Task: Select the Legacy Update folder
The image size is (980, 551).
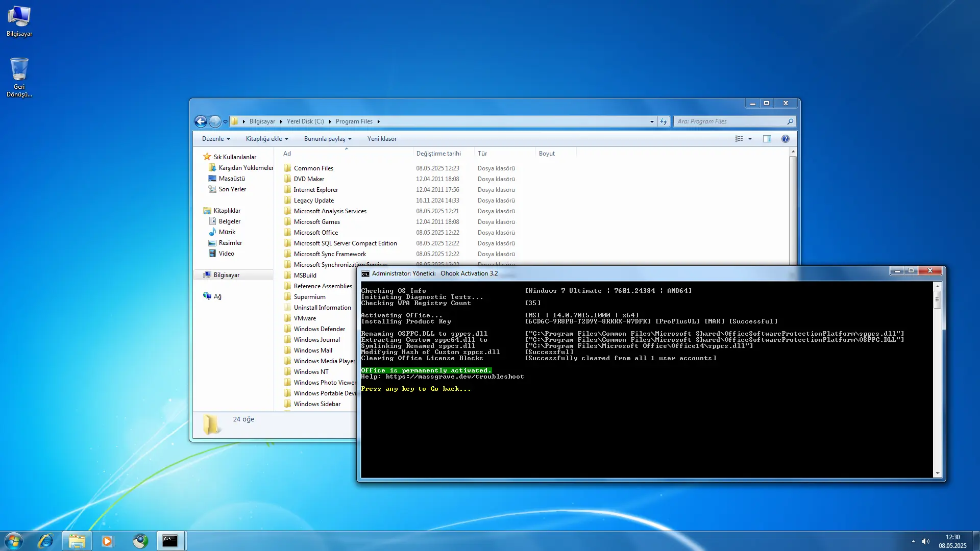Action: click(x=313, y=201)
